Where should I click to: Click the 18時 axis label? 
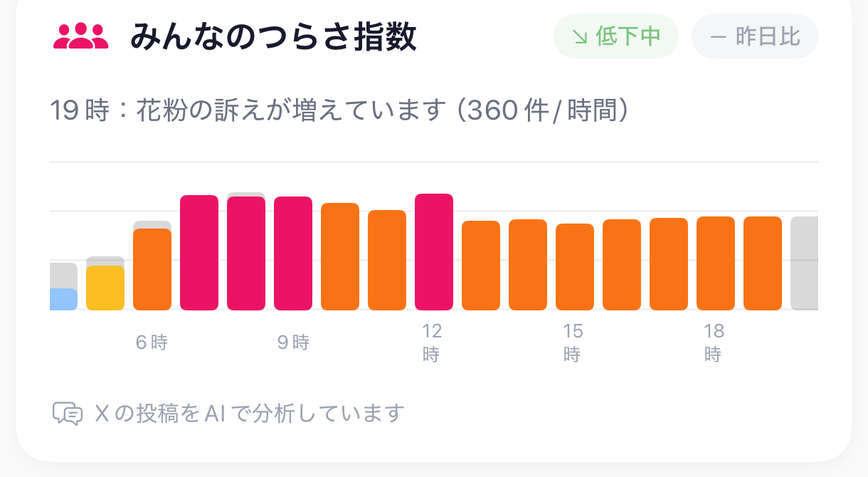click(714, 342)
